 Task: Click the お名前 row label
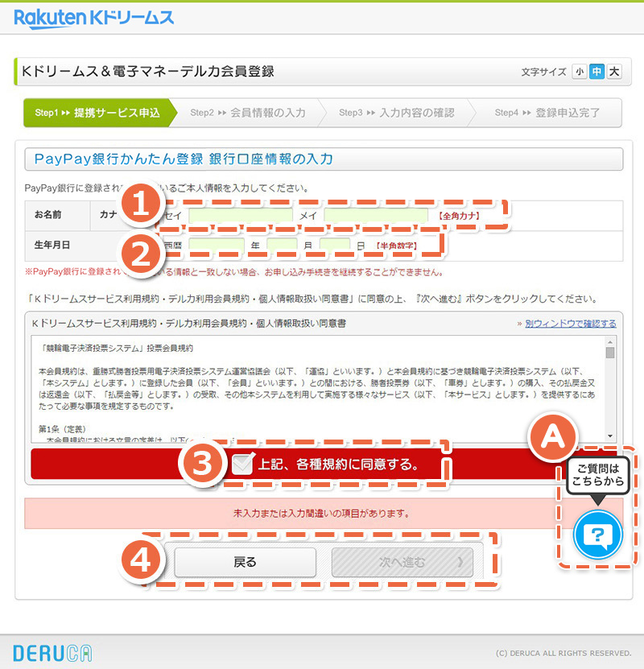point(47,215)
